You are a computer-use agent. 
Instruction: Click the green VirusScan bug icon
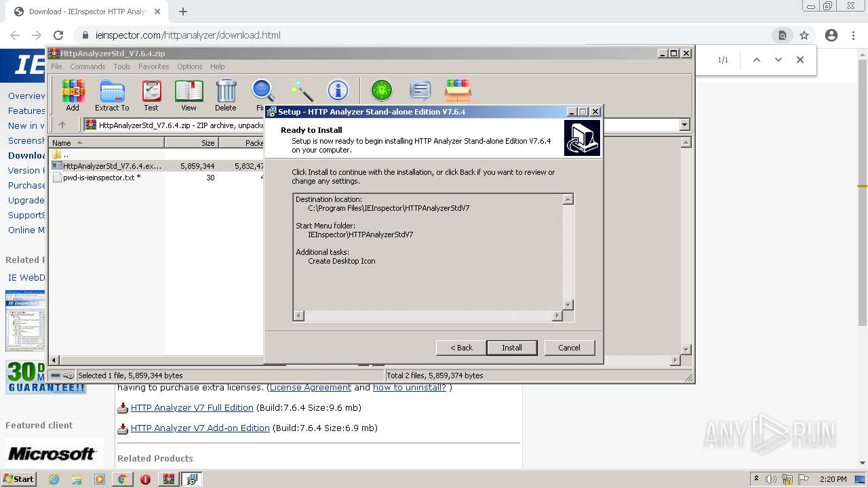382,90
